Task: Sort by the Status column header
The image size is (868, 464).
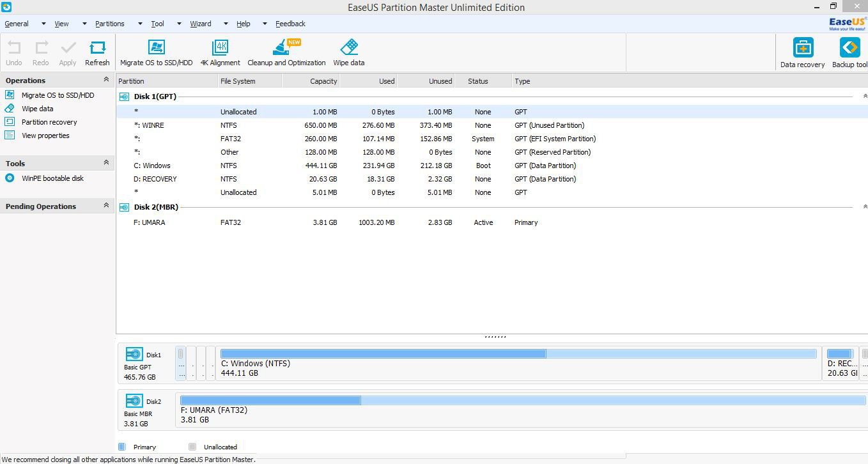Action: click(483, 81)
